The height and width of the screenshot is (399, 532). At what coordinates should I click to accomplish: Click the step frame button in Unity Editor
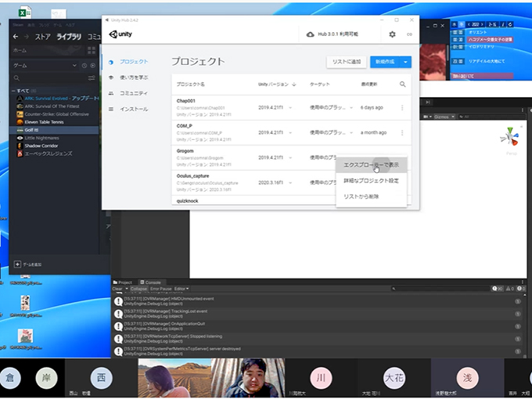[x=428, y=102]
